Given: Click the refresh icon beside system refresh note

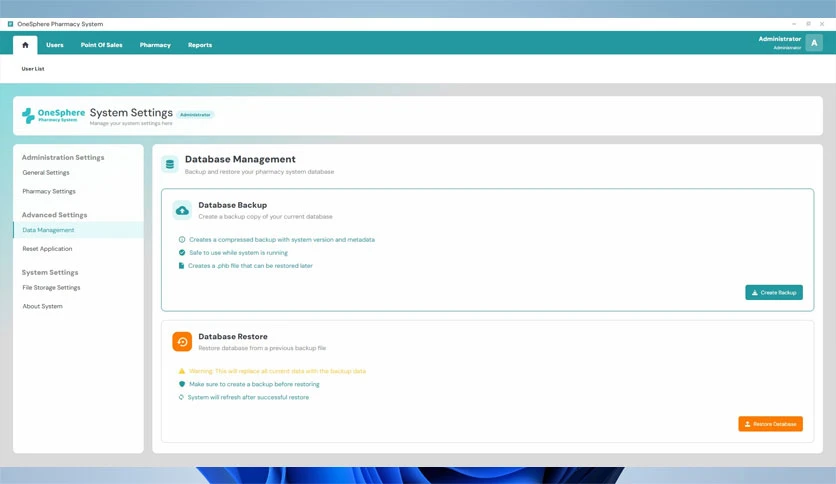Looking at the screenshot, I should 181,397.
